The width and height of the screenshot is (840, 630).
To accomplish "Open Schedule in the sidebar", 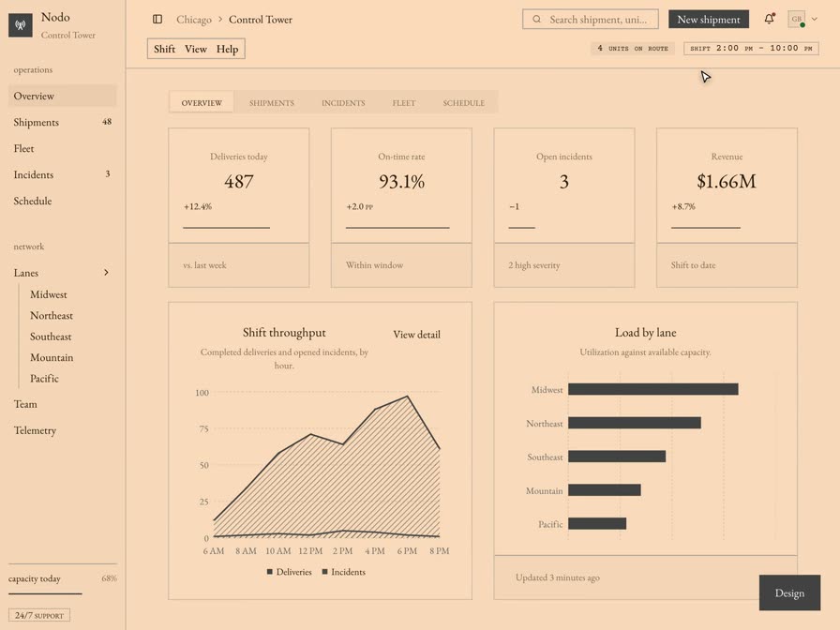I will pos(62,201).
